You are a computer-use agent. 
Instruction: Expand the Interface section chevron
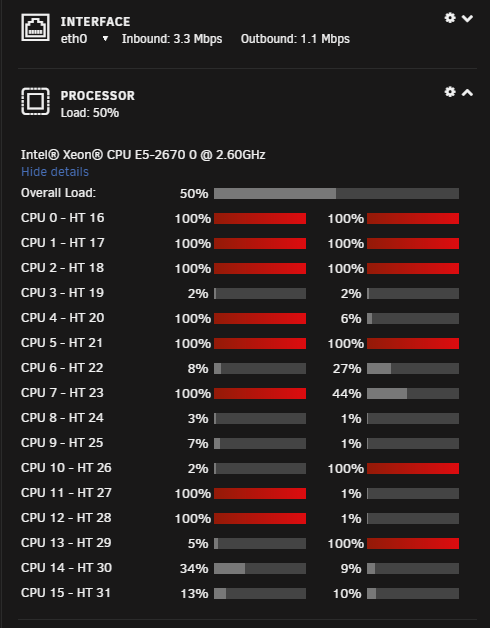pos(467,18)
